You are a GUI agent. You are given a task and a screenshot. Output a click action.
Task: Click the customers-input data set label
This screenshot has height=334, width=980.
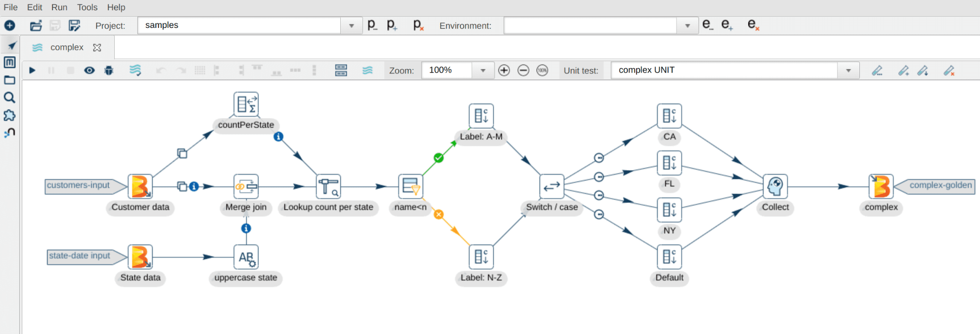click(x=78, y=186)
